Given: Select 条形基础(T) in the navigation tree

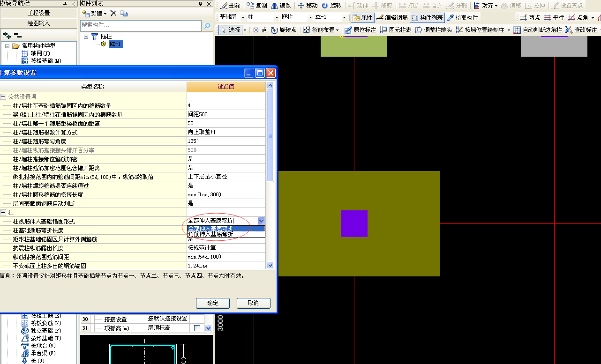Looking at the screenshot, I should pos(46,338).
